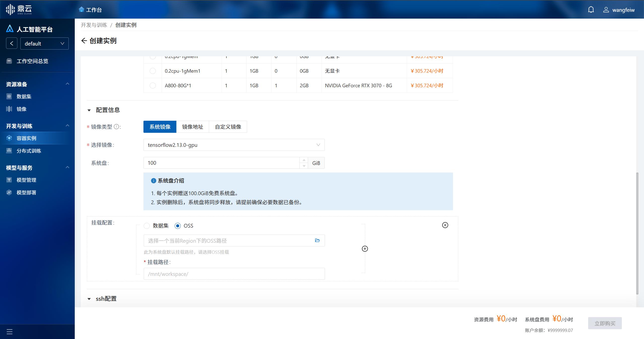Go back with the arrow beside 创建实例
The image size is (644, 339).
pyautogui.click(x=84, y=41)
